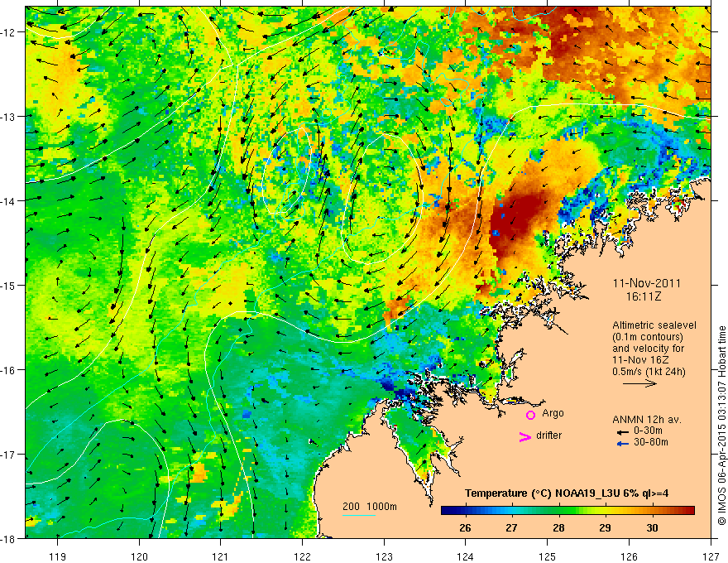The width and height of the screenshot is (728, 563).
Task: Click the temperature color scale bar
Action: (568, 511)
